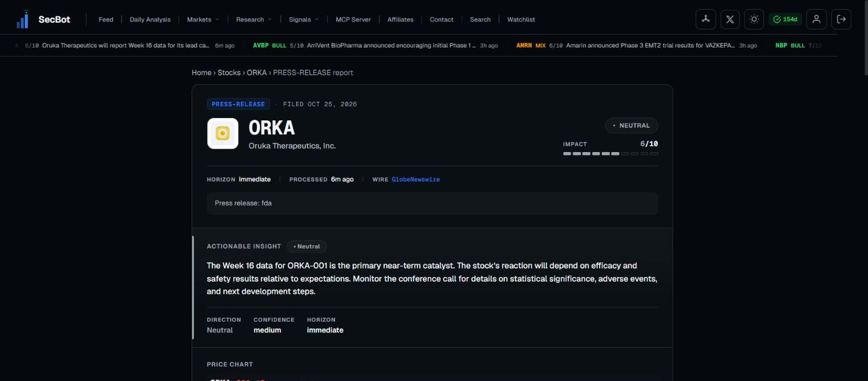Click the Confidence 'medium' value
Screen dimensions: 868x381
tap(267, 330)
